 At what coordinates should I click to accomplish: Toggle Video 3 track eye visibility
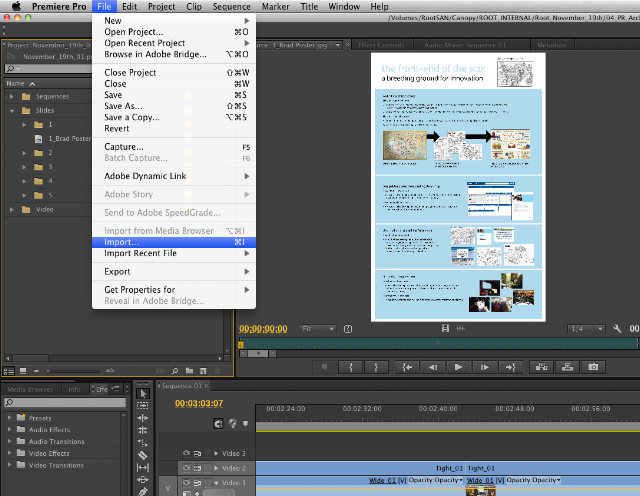pyautogui.click(x=186, y=453)
